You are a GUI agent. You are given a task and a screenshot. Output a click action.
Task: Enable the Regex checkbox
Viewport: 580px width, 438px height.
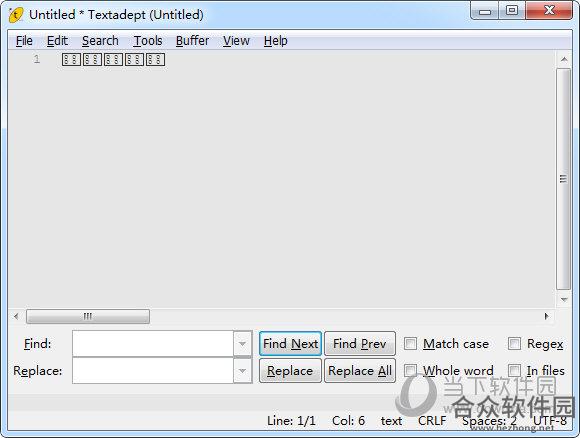515,344
